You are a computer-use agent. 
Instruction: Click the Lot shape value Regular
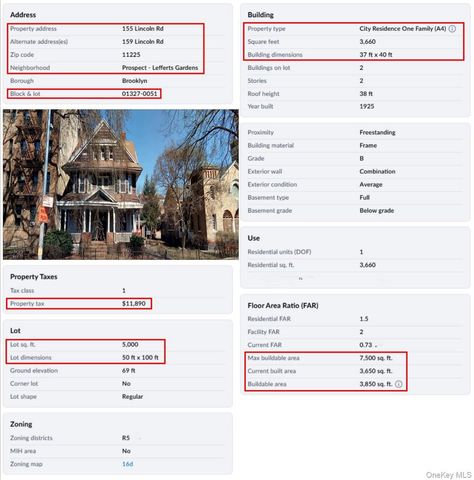tap(132, 396)
